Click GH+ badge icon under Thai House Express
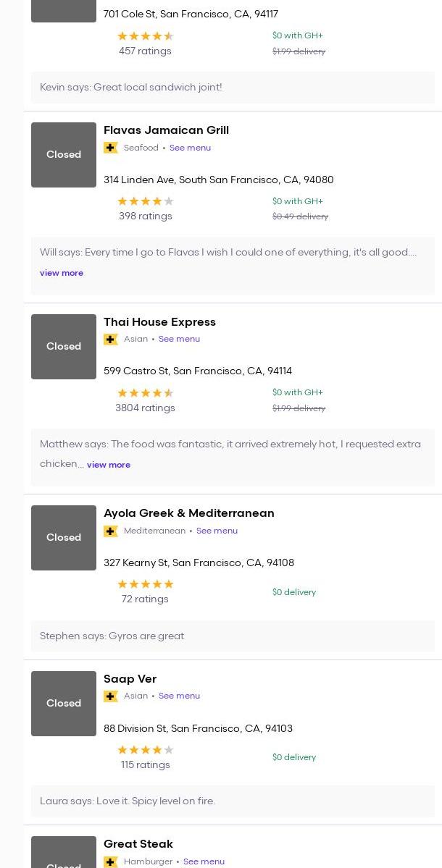442x868 pixels. point(111,340)
